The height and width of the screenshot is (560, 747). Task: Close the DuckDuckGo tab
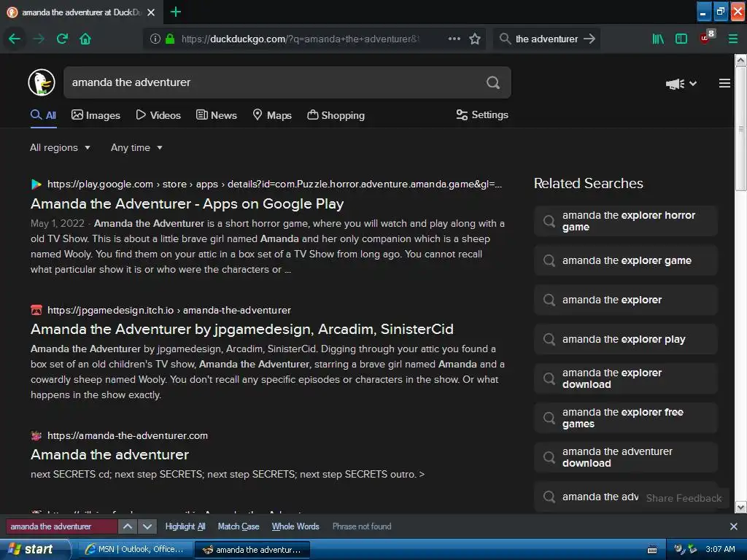pyautogui.click(x=151, y=12)
